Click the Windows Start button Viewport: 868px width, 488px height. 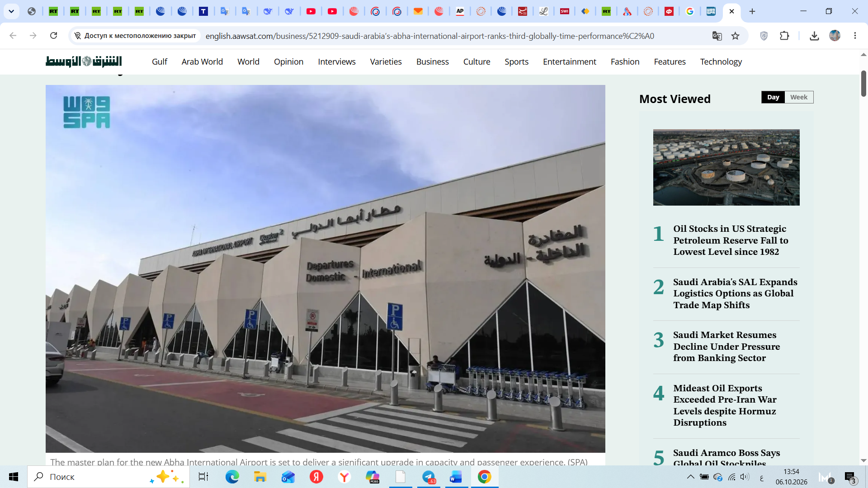tap(14, 477)
